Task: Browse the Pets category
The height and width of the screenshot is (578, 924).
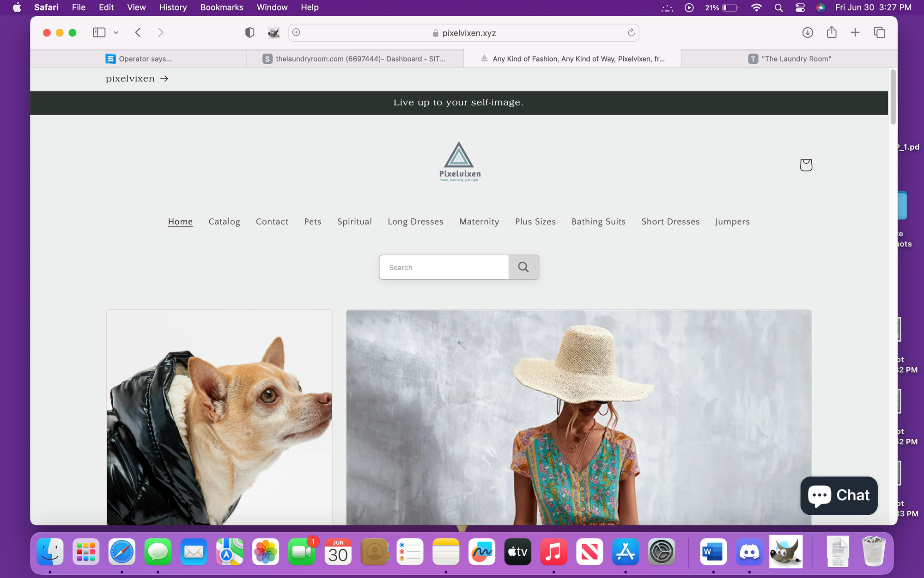Action: 313,221
